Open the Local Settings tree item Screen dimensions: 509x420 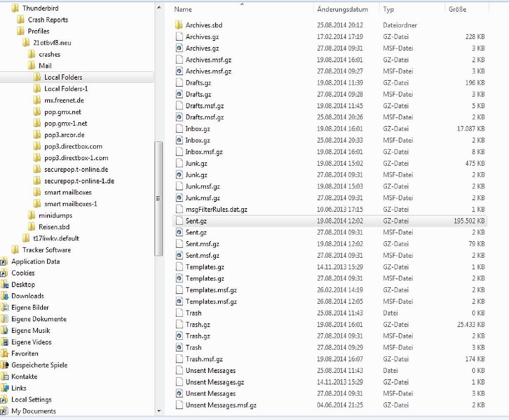click(31, 399)
